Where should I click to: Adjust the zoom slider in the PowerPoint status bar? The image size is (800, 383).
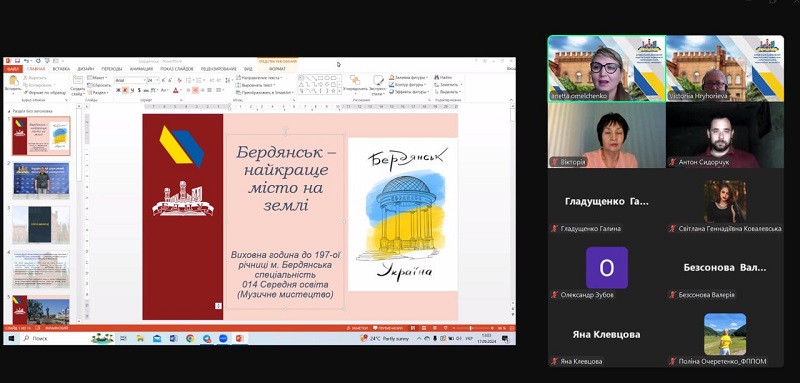(x=470, y=328)
